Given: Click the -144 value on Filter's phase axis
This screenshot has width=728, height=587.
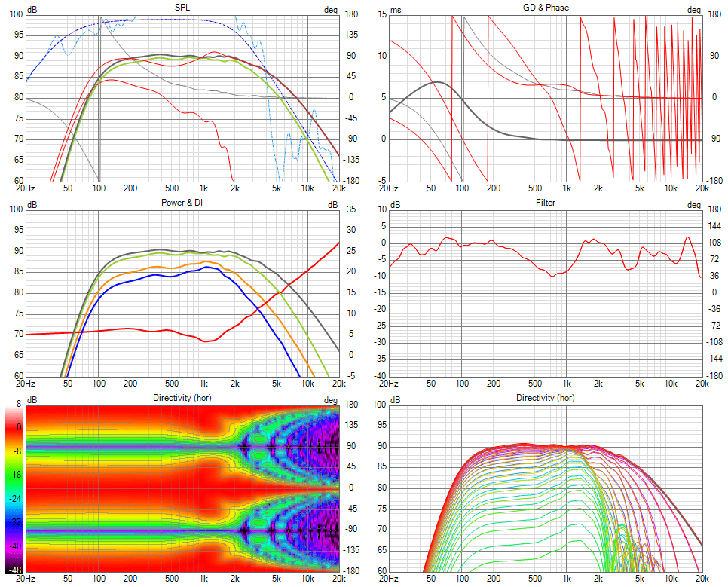Looking at the screenshot, I should click(x=714, y=359).
